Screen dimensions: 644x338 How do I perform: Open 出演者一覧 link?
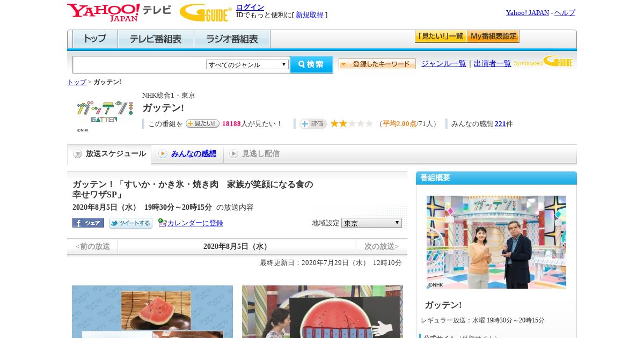point(493,63)
